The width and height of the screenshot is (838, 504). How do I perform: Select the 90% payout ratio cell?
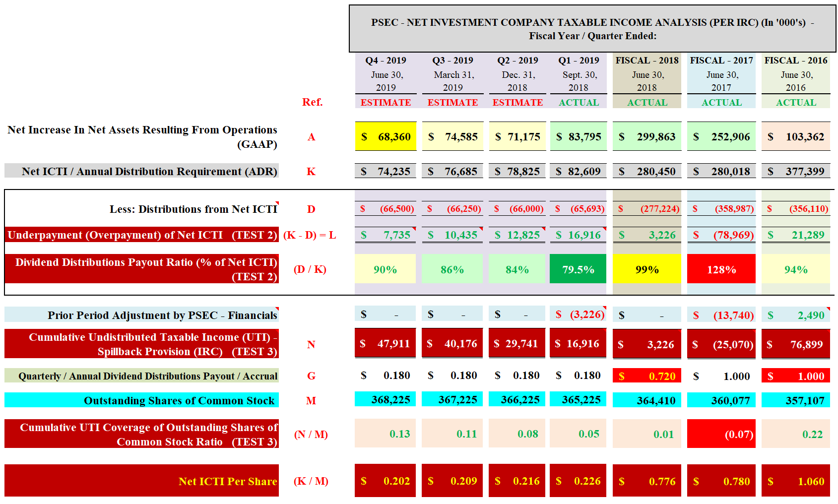click(x=386, y=269)
